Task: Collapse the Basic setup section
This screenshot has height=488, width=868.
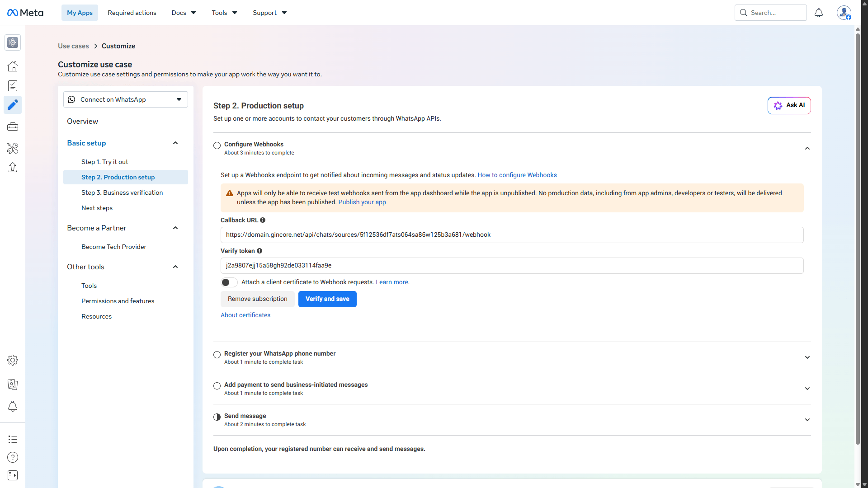Action: [175, 143]
